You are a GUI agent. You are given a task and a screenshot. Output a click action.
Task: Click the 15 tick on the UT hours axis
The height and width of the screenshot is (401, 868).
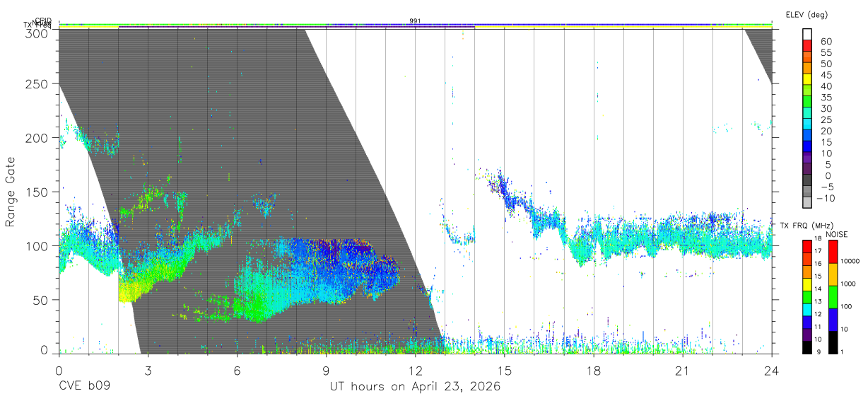[505, 371]
